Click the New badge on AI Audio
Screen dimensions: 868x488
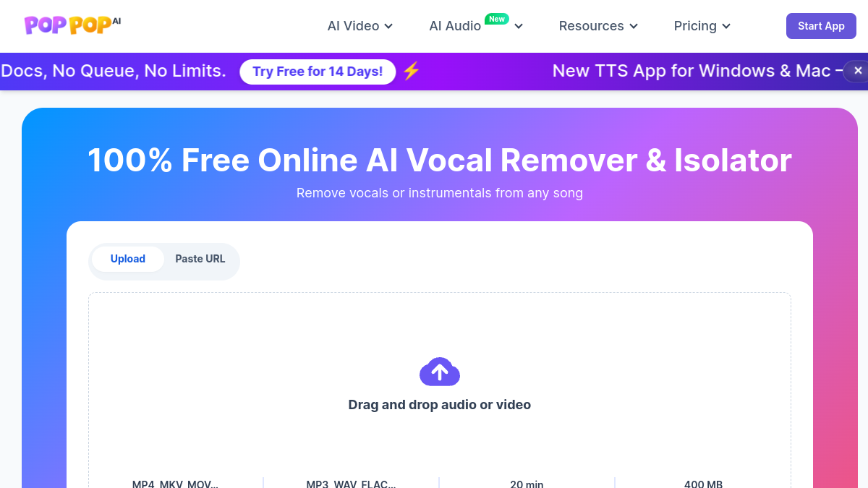point(497,19)
